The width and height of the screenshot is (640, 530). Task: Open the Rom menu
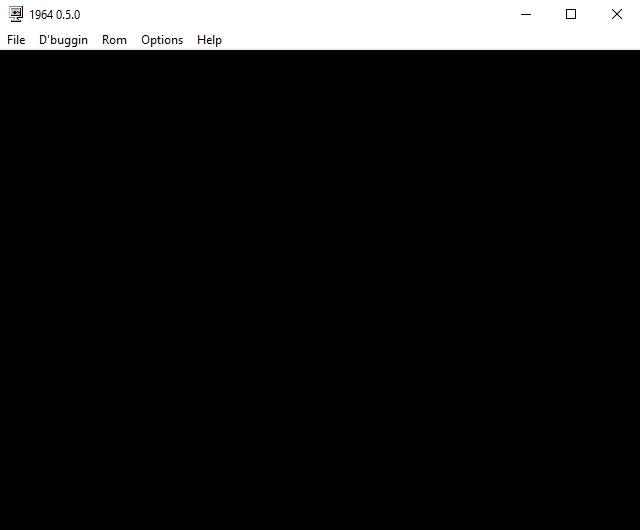click(x=114, y=40)
